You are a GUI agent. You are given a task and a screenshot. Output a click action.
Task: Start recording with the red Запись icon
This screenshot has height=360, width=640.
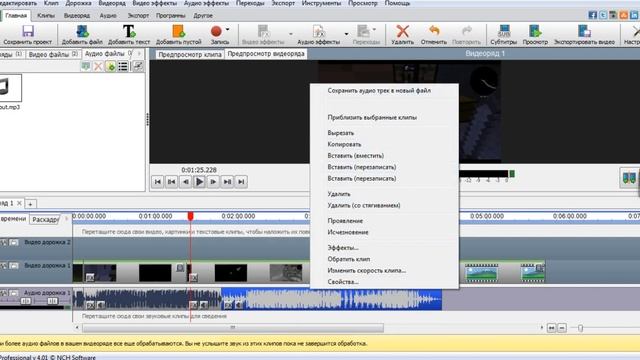point(216,31)
